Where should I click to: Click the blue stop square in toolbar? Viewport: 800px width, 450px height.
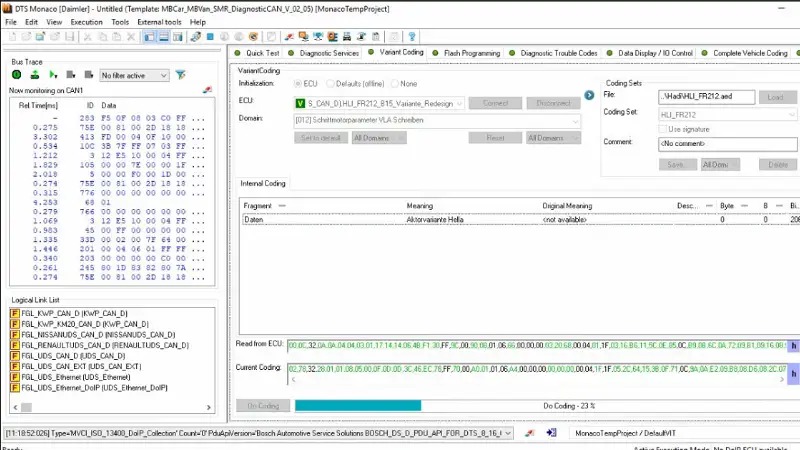point(210,37)
